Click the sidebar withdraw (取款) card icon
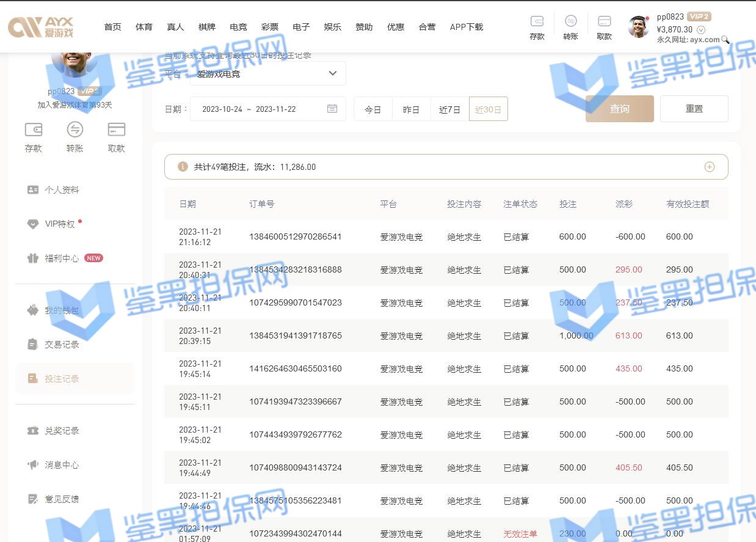Viewport: 756px width, 542px height. (x=116, y=130)
